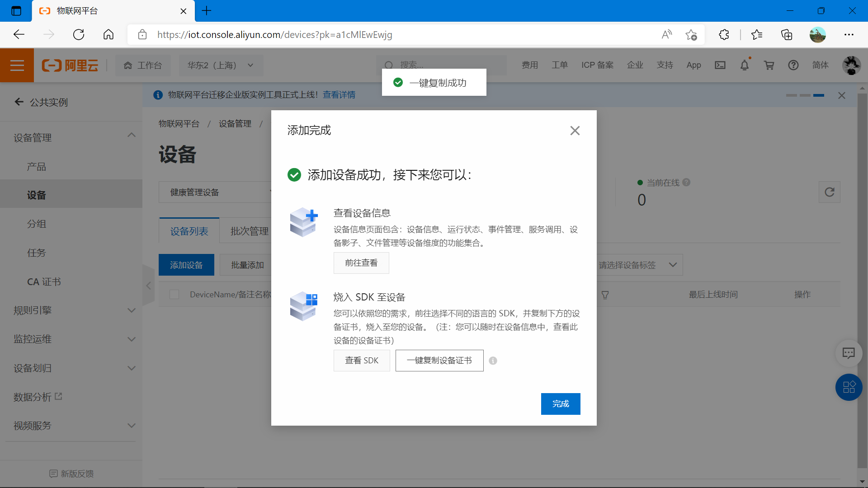Select 产品 in sidebar
This screenshot has height=488, width=868.
37,167
